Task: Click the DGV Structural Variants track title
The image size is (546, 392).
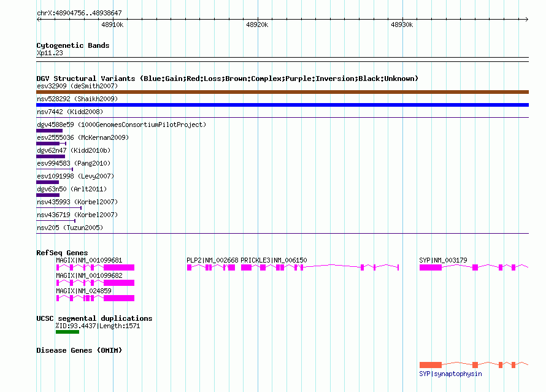Action: click(228, 79)
